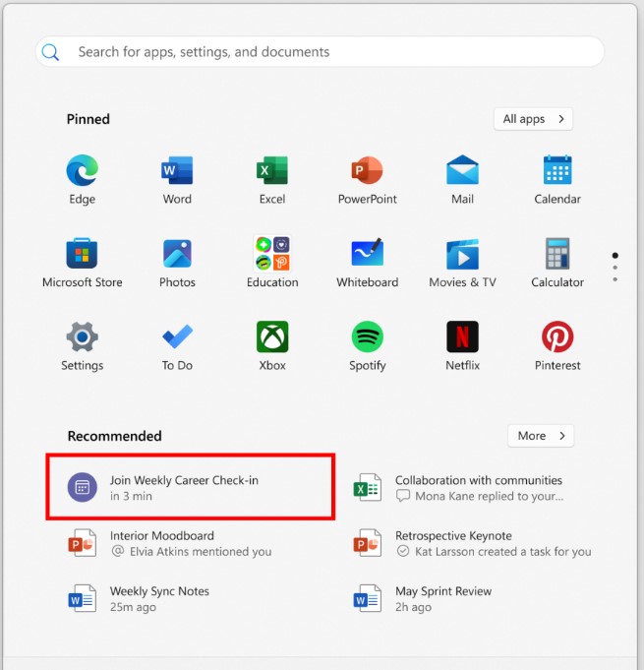Expand the All apps list

534,119
